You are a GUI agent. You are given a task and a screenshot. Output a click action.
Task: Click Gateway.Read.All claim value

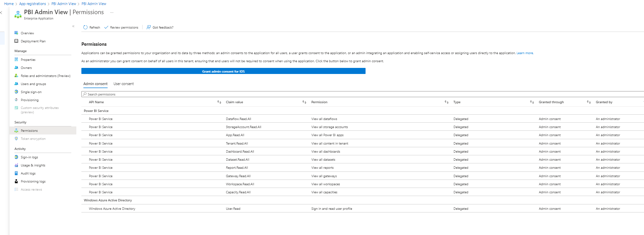(x=238, y=176)
